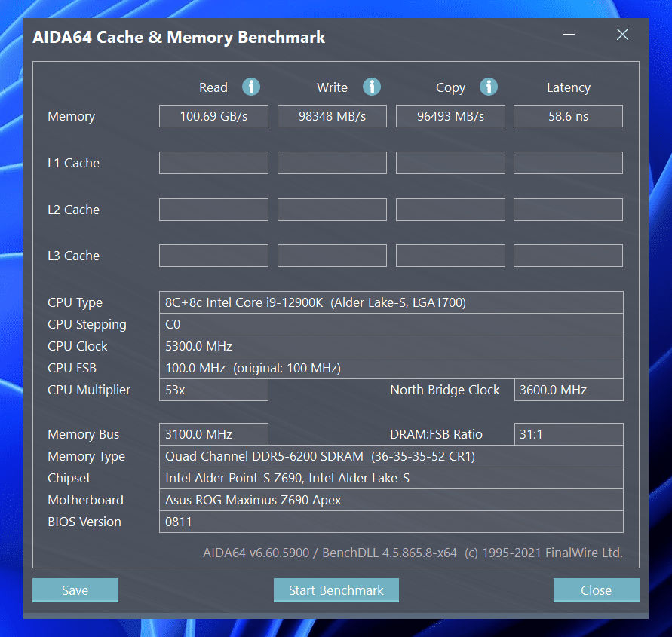
Task: Click the CPU Clock value 5300.0 MHz
Action: (391, 346)
